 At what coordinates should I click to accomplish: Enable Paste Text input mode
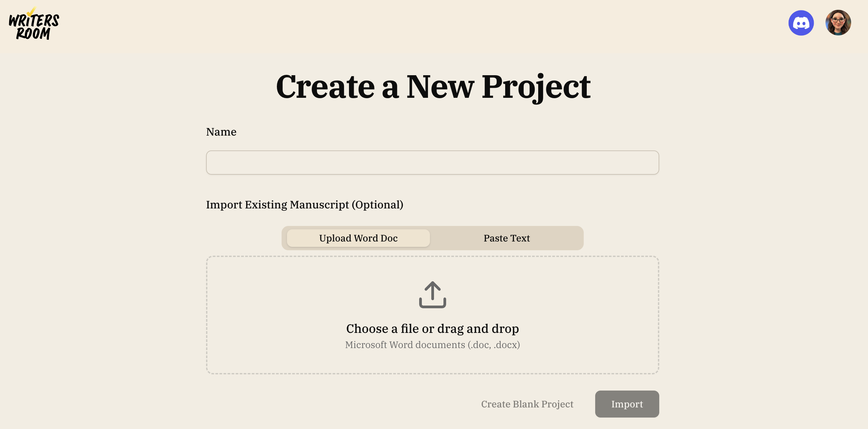pos(507,238)
